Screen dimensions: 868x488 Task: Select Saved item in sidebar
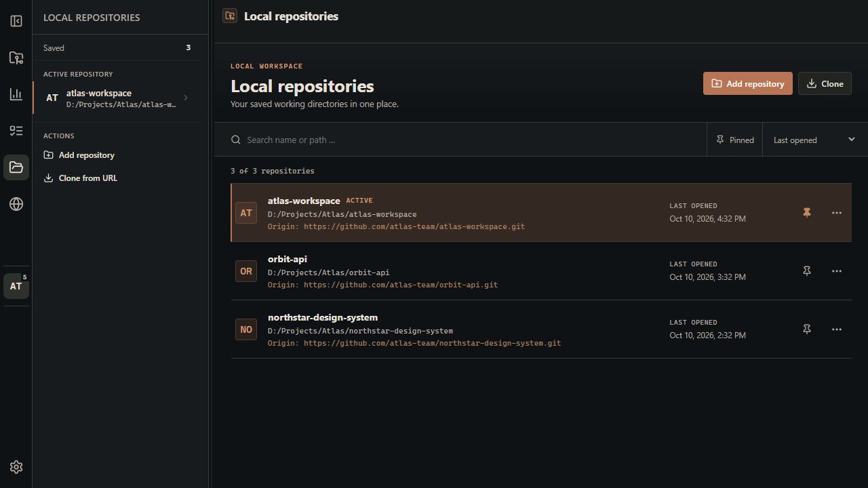coord(117,47)
